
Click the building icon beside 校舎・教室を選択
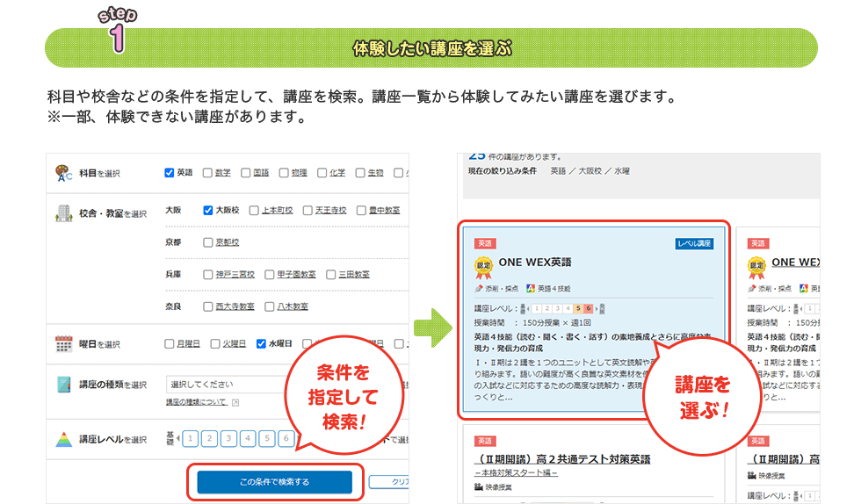[x=63, y=213]
